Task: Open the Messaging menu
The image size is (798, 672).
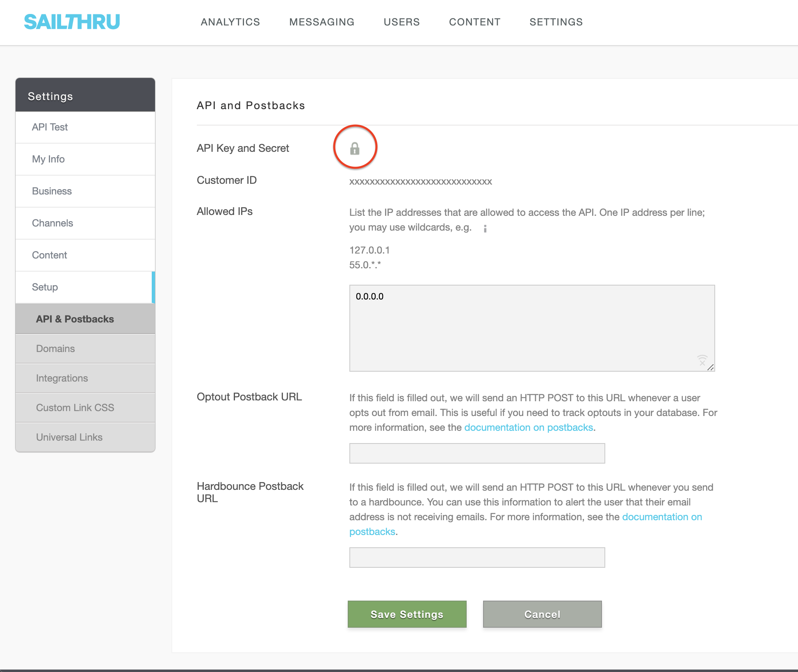Action: point(321,22)
